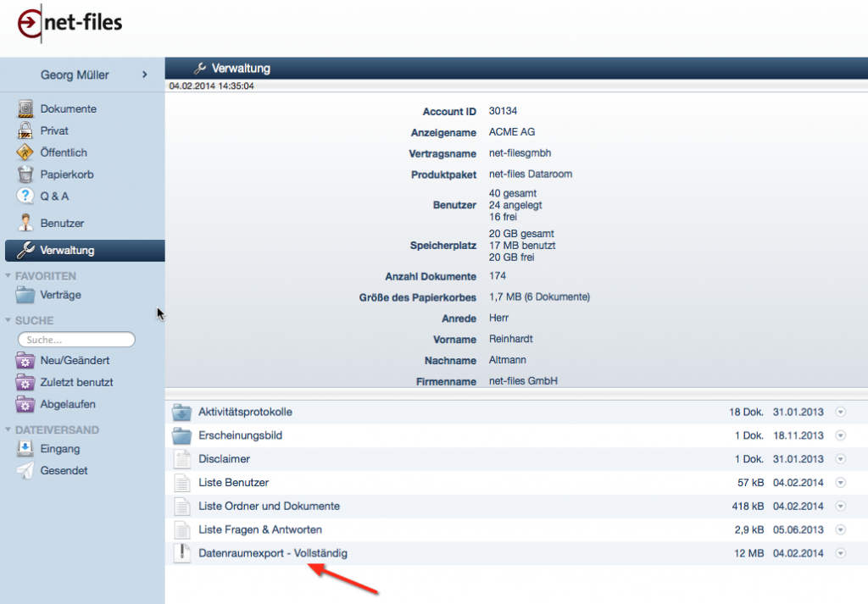Open Datenraumexport - Vollständig file
The image size is (868, 604).
click(x=272, y=553)
